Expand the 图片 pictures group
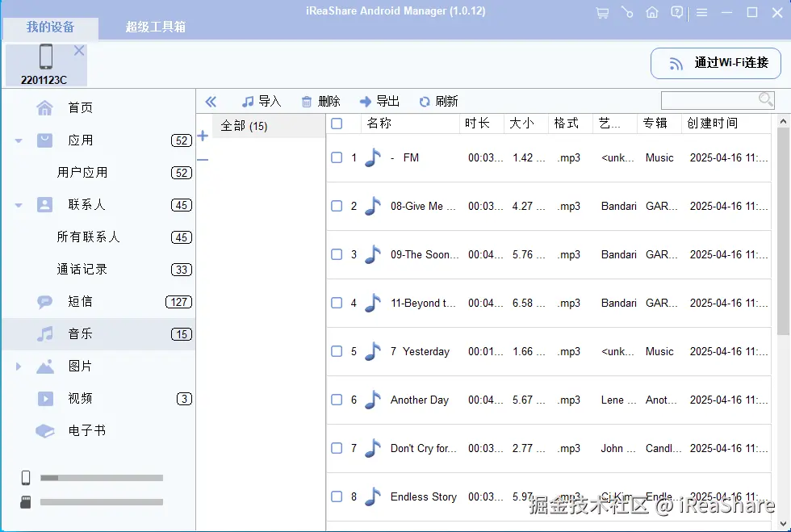This screenshot has width=791, height=532. pos(18,367)
